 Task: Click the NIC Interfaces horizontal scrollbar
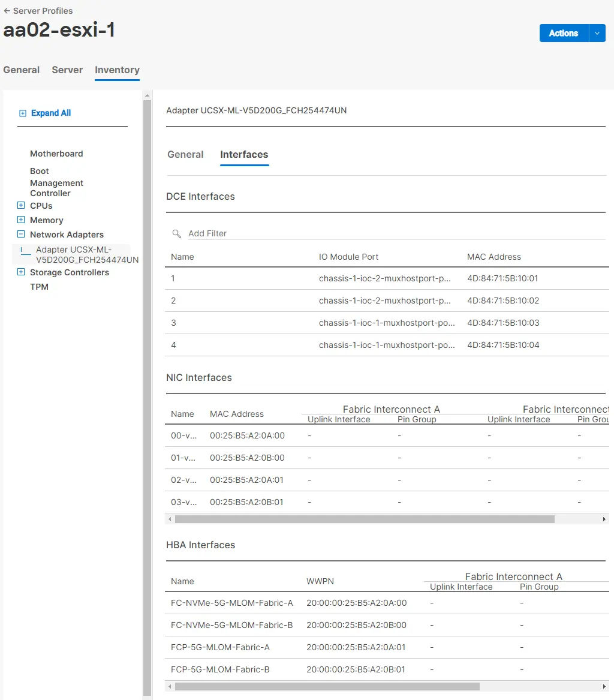click(365, 519)
